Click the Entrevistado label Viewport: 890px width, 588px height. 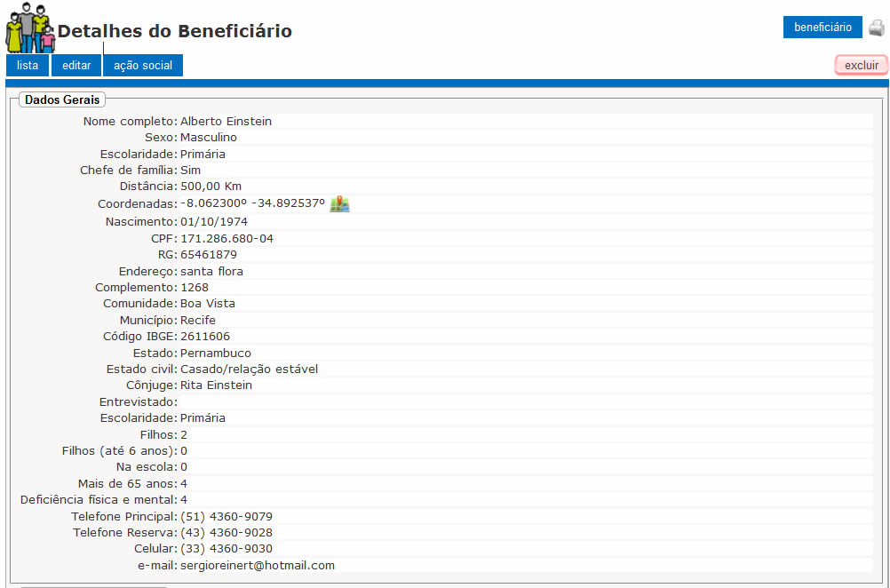point(139,401)
